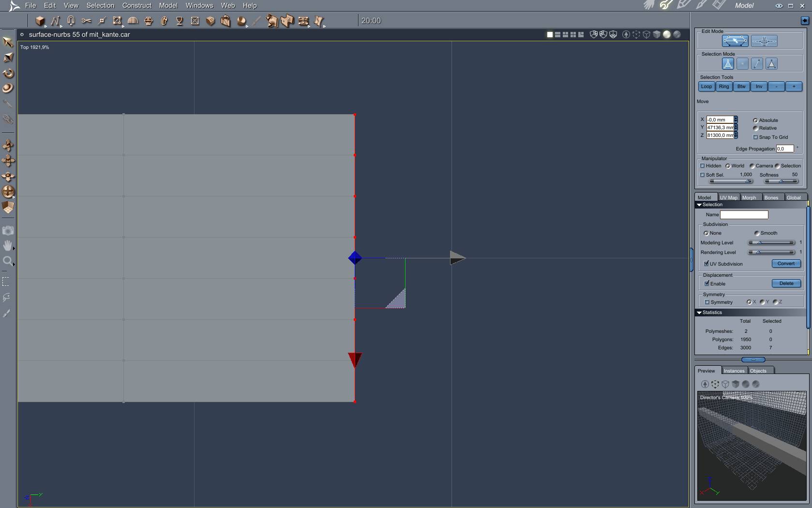Open the cube primitive flyout arrow

tap(45, 26)
